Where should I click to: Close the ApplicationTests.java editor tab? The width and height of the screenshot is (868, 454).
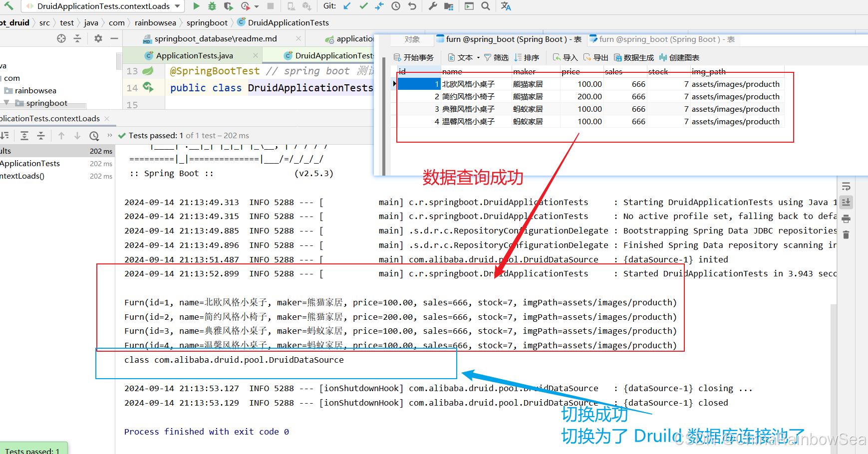(255, 55)
